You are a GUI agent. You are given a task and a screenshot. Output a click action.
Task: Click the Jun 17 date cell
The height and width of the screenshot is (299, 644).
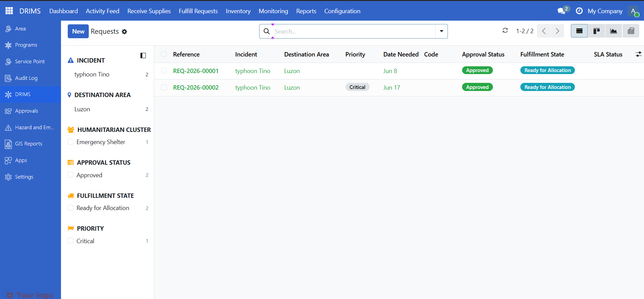pos(392,88)
